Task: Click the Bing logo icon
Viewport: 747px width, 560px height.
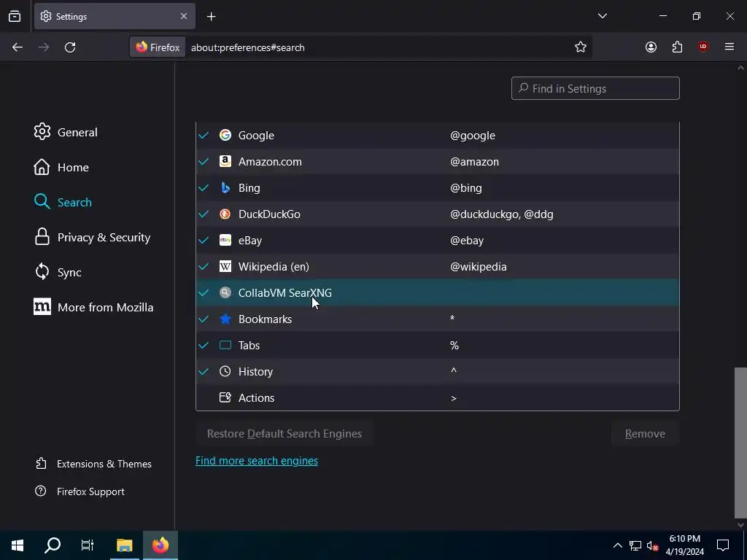Action: click(225, 187)
